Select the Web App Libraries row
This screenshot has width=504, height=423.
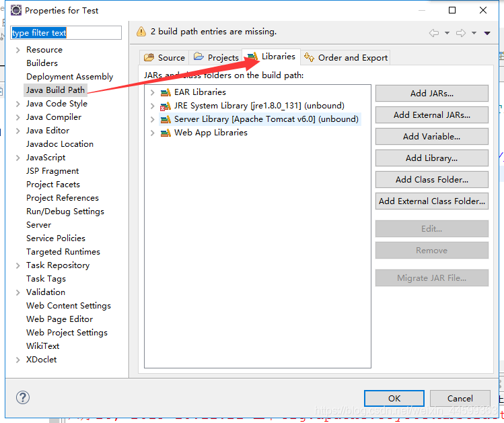point(211,133)
